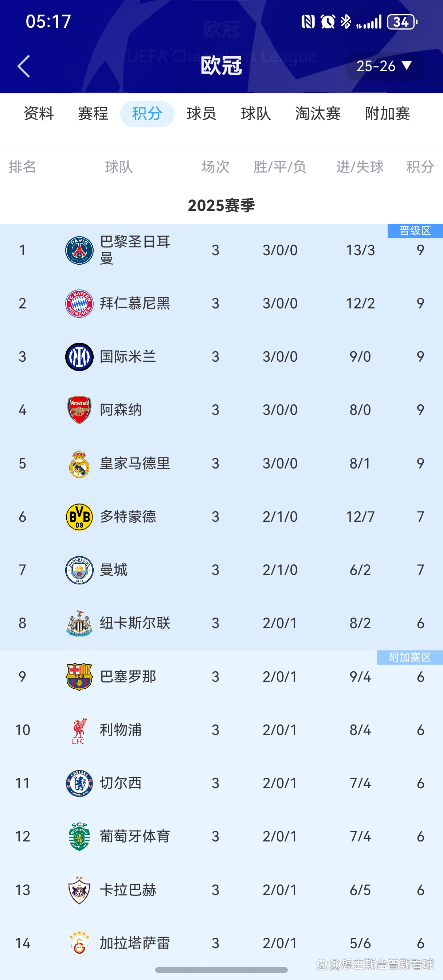Tap the Real Madrid crest

pos(79,463)
